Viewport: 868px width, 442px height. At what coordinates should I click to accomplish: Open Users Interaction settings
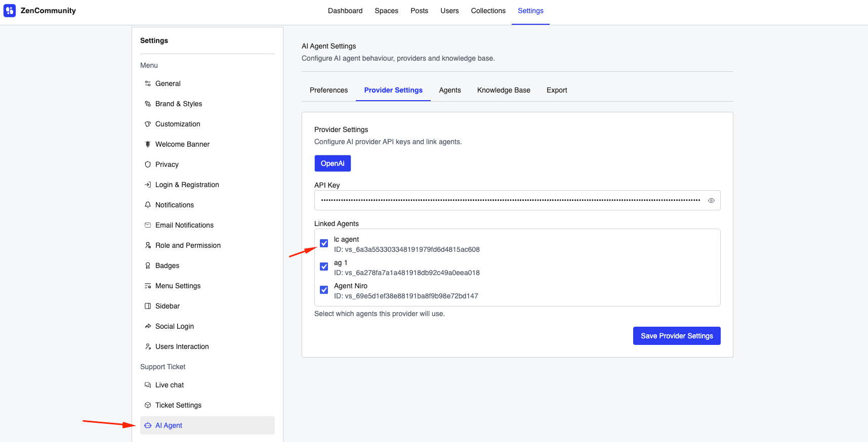pos(208,346)
